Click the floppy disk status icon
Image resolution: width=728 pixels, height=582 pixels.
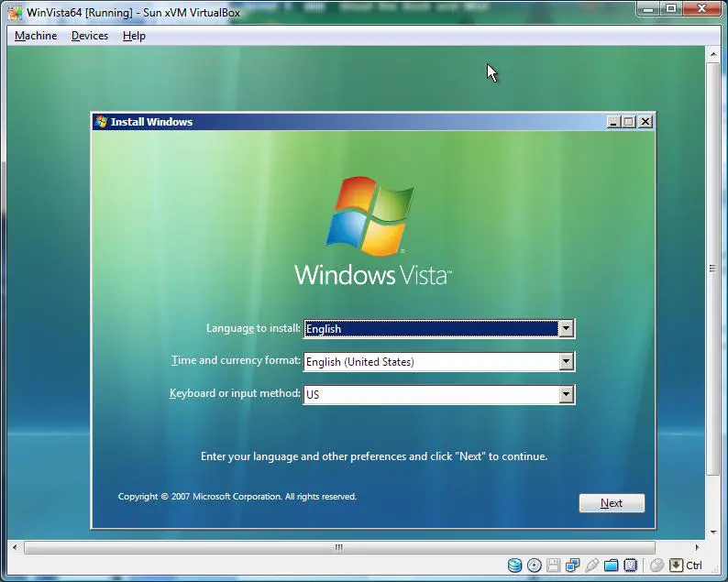553,565
